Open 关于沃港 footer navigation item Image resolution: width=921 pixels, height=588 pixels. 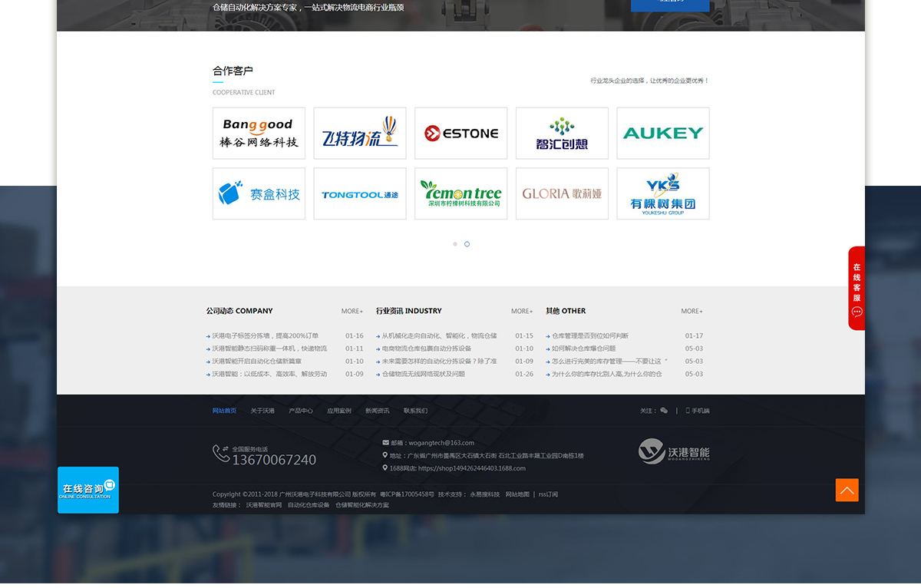(262, 411)
